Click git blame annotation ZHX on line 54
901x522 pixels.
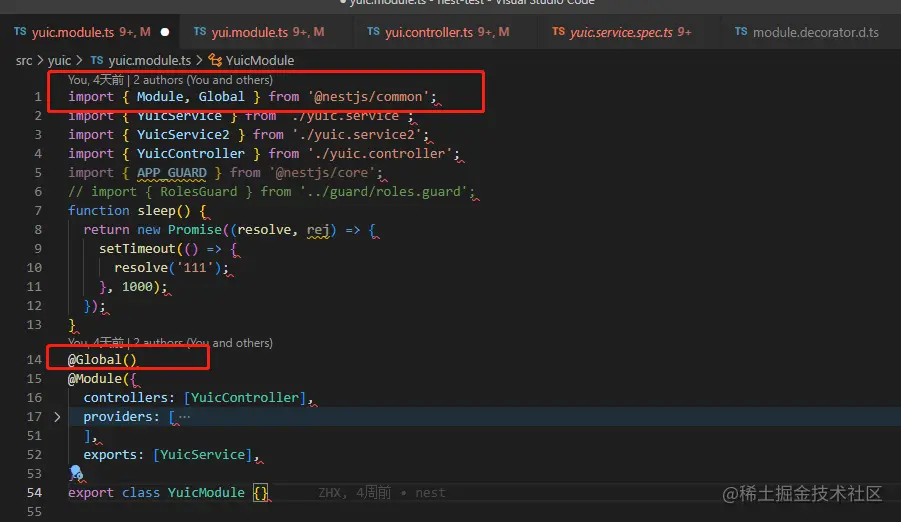pos(382,493)
